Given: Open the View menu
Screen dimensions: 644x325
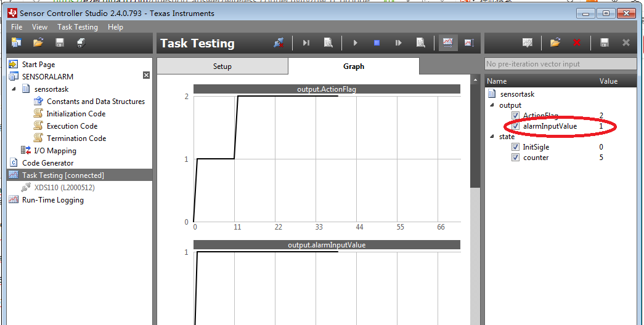Looking at the screenshot, I should [40, 27].
